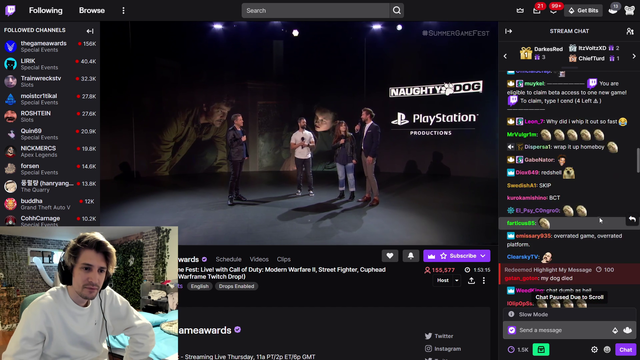Click the search magnifier button
640x360 pixels.
(x=397, y=11)
